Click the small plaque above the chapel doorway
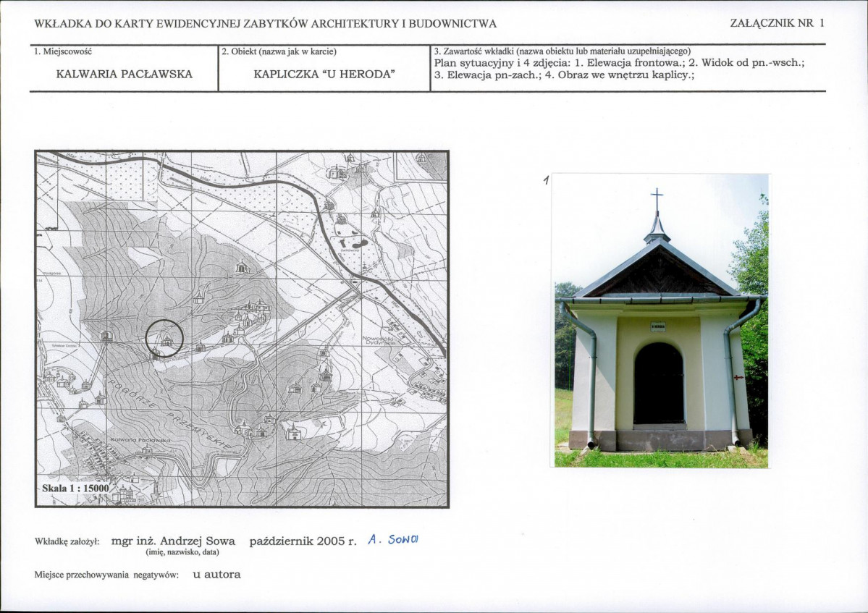 (x=657, y=326)
